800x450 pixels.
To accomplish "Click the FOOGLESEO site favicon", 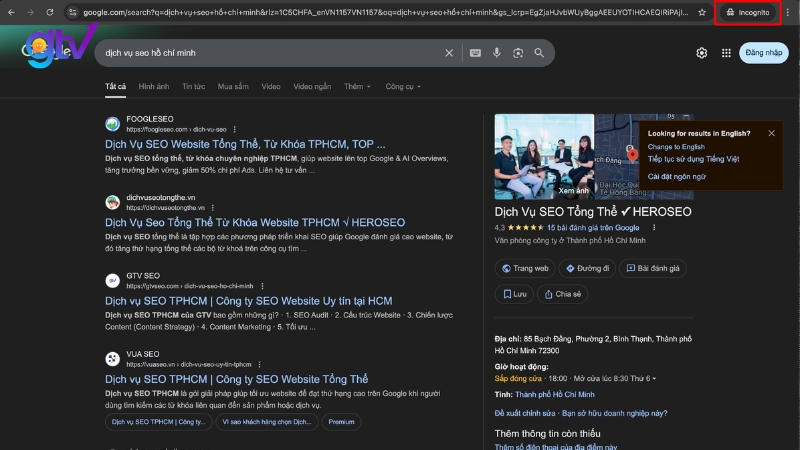I will [x=112, y=124].
